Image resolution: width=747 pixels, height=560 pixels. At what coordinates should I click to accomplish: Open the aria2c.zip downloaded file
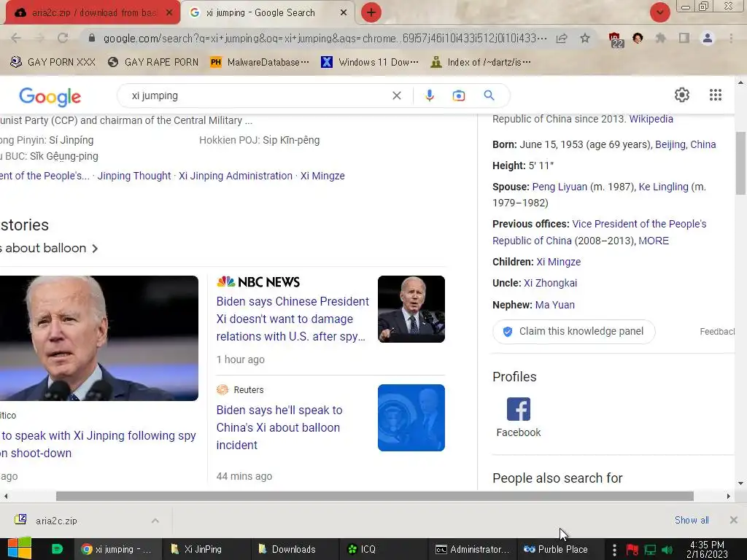pos(56,521)
